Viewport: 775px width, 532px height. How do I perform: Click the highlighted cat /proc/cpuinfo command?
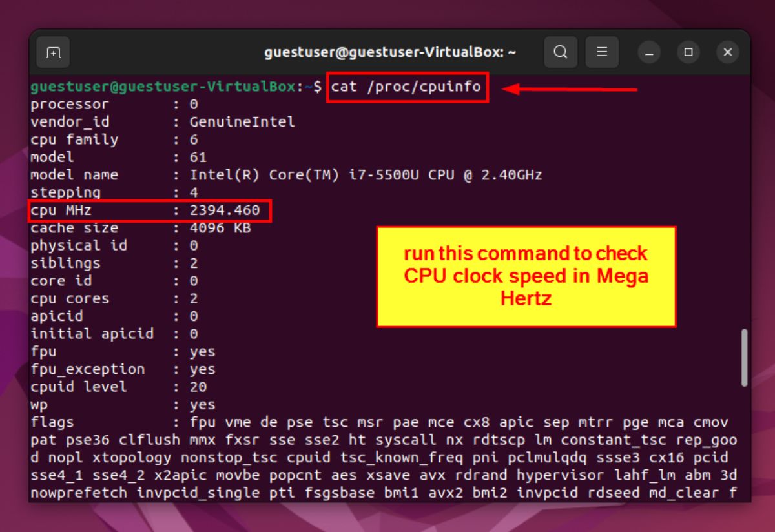click(407, 86)
